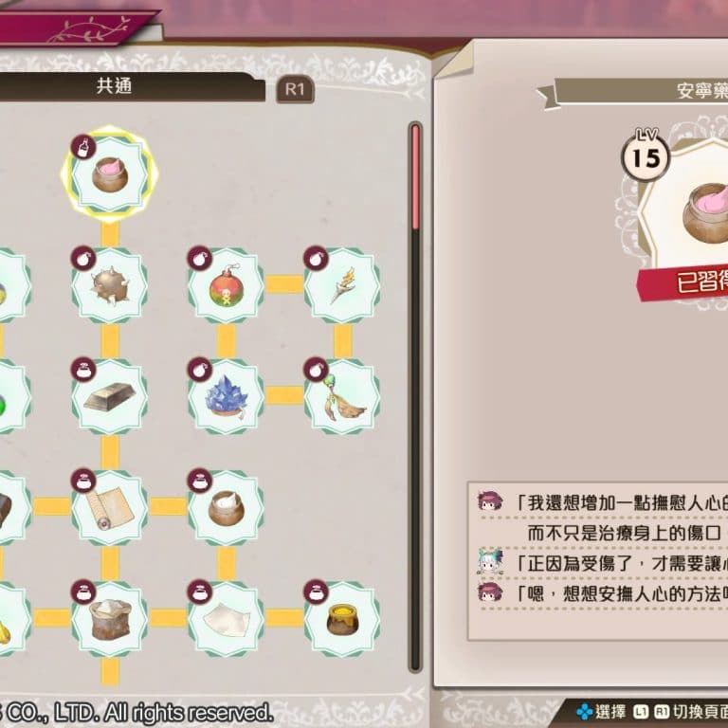Pick the honey jar recipe node
The width and height of the screenshot is (728, 728).
point(342,619)
